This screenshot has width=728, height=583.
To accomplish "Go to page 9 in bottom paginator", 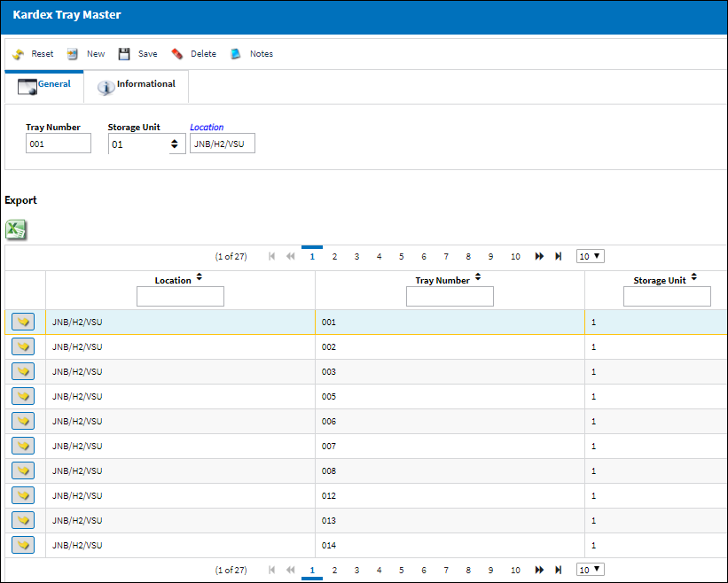I will coord(490,570).
